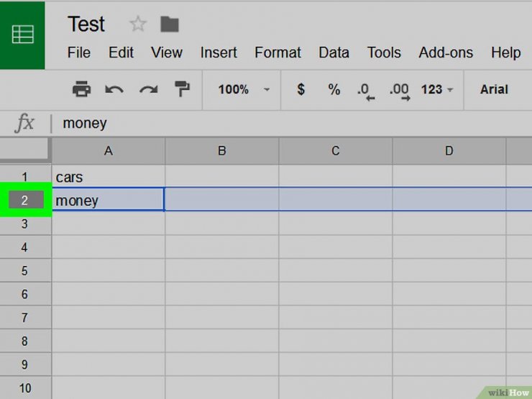This screenshot has height=399, width=532.
Task: Star the Test spreadsheet
Action: coord(137,24)
